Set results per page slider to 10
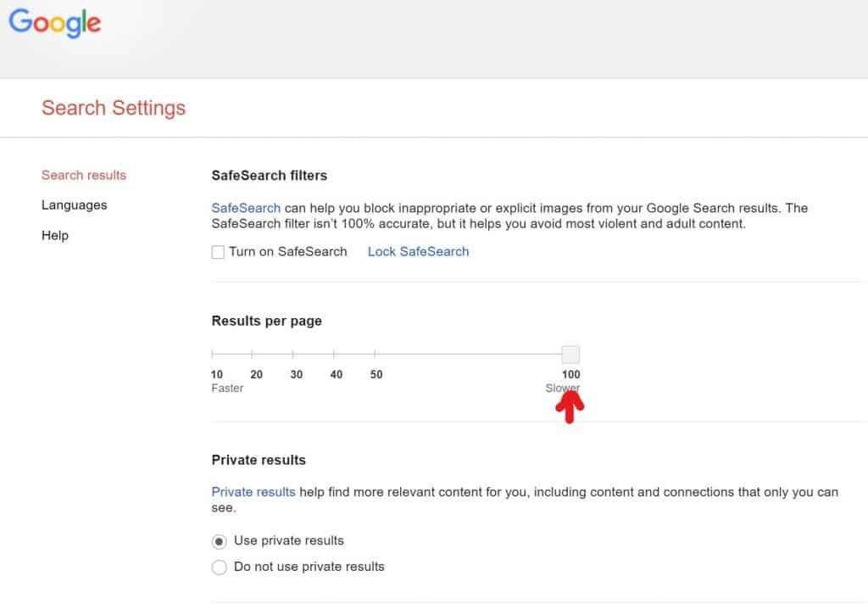This screenshot has width=868, height=615. 212,354
